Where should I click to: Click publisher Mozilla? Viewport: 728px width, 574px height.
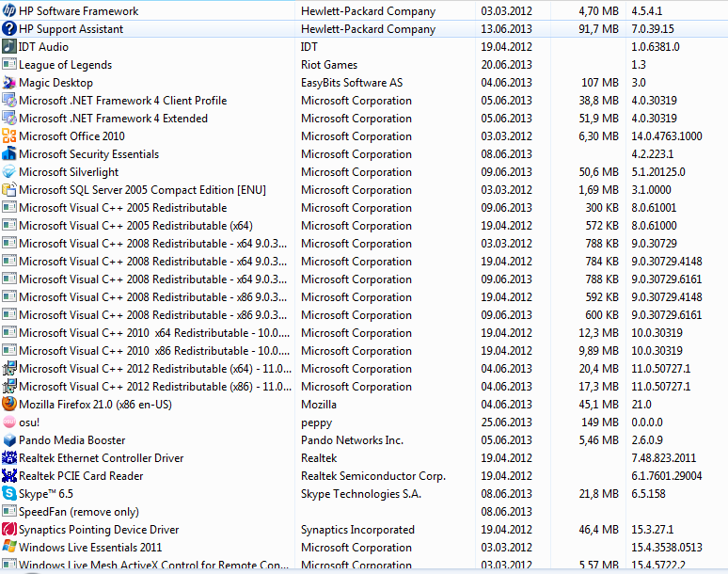coord(319,405)
